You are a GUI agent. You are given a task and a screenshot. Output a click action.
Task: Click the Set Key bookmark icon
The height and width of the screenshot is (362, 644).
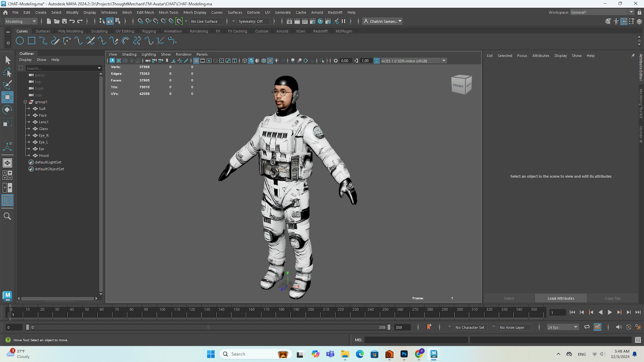429,327
